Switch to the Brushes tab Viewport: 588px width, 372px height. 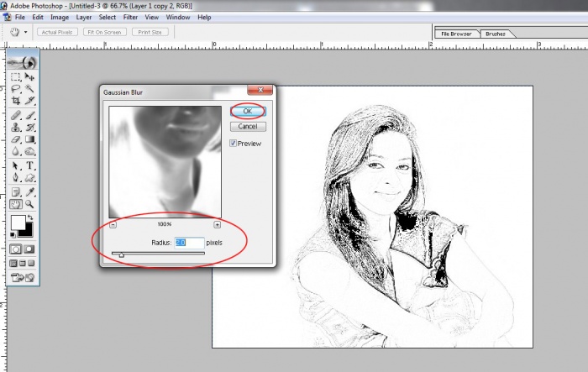pyautogui.click(x=496, y=34)
